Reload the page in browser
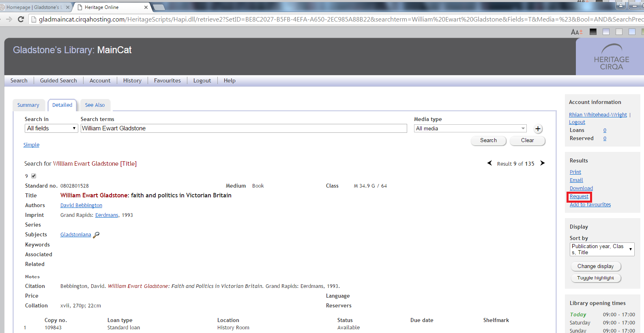The image size is (644, 333). coord(21,19)
